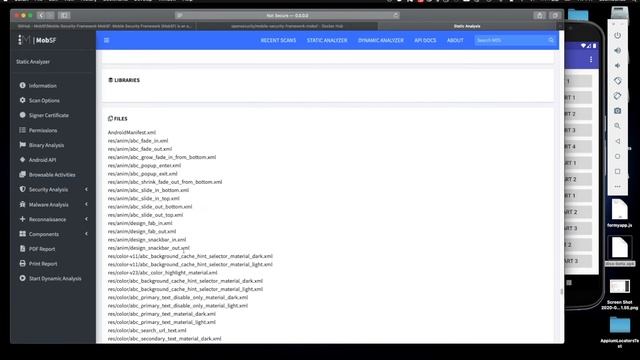Click the Android API icon
The height and width of the screenshot is (360, 640).
[22, 160]
